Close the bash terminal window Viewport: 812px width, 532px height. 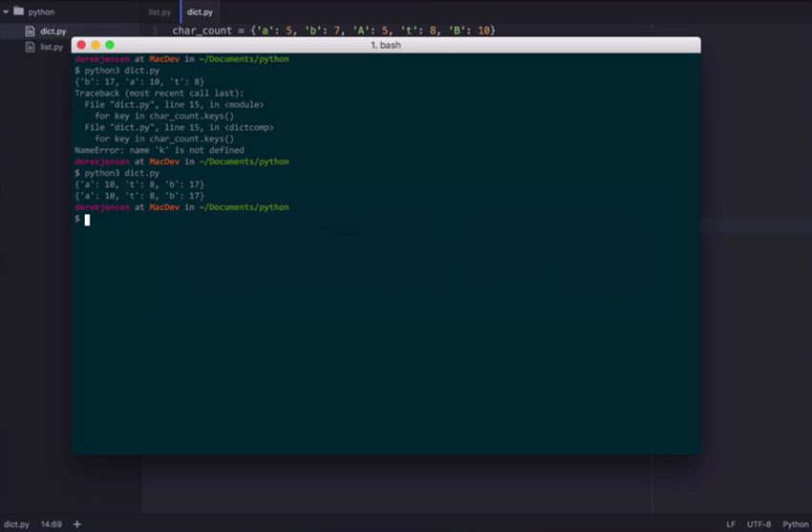(x=81, y=45)
